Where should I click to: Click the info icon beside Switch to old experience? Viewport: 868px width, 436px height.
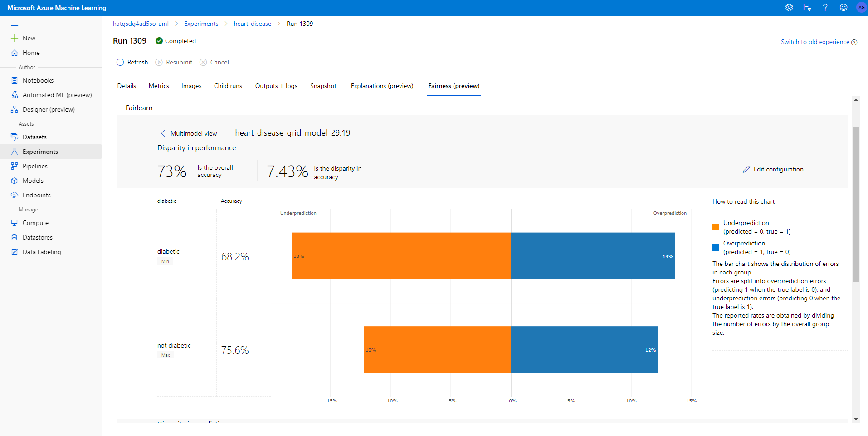(854, 42)
